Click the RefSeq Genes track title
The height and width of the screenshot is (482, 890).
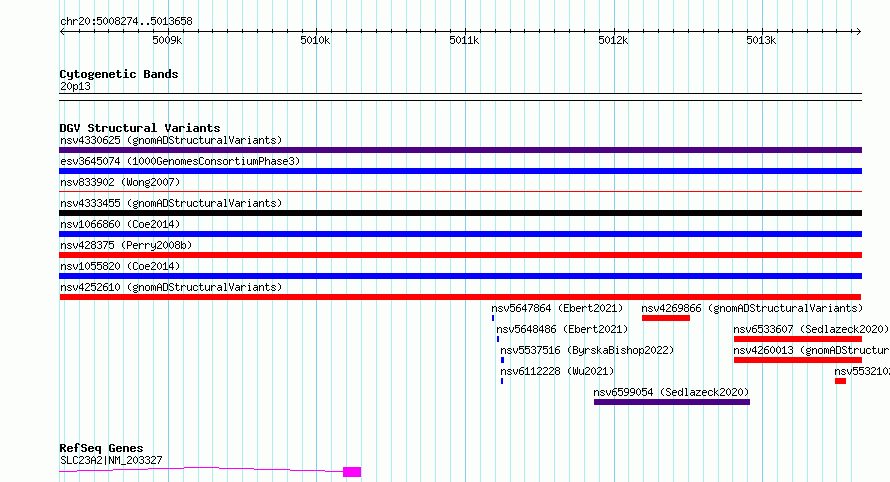pos(101,449)
